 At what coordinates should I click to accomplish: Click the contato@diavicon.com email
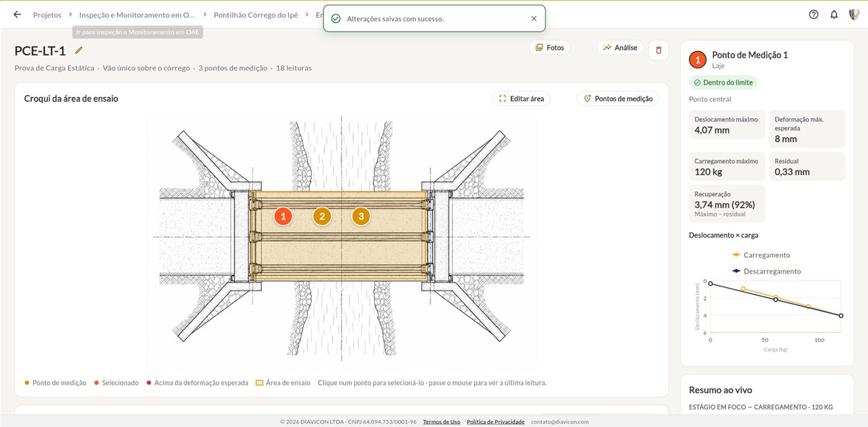pyautogui.click(x=559, y=422)
